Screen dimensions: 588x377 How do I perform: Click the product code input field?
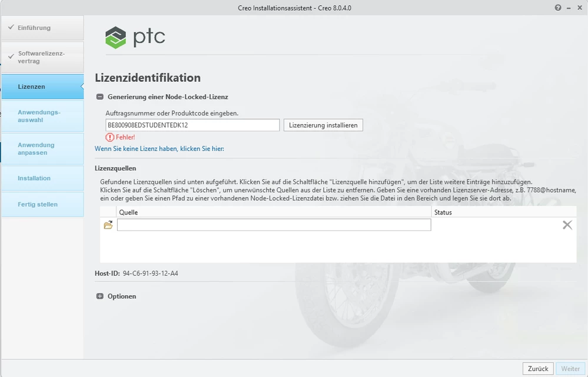pyautogui.click(x=192, y=124)
